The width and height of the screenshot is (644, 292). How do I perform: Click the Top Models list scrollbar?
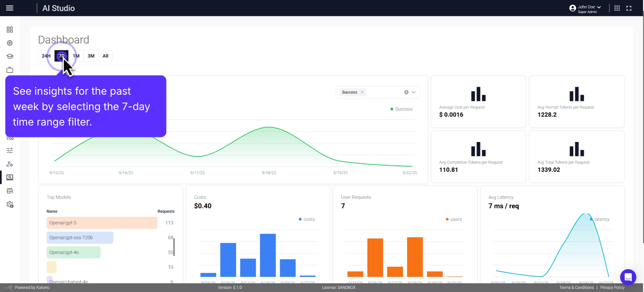(174, 247)
